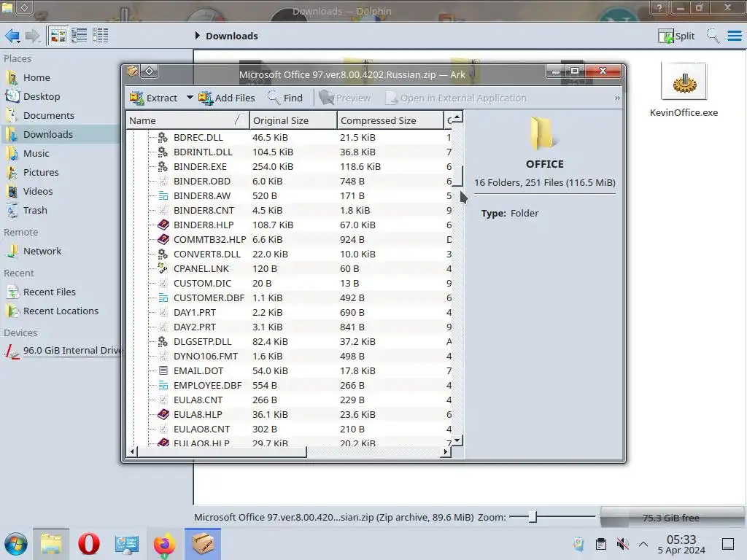747x560 pixels.
Task: Toggle the muted volume tray icon
Action: click(x=622, y=544)
